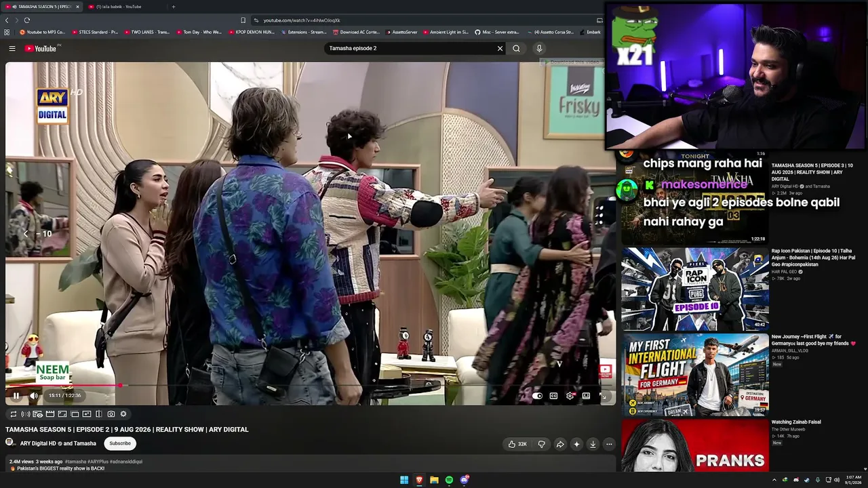The height and width of the screenshot is (488, 868).
Task: Close the TAMASHA SEASON 5 tab
Action: 77,7
